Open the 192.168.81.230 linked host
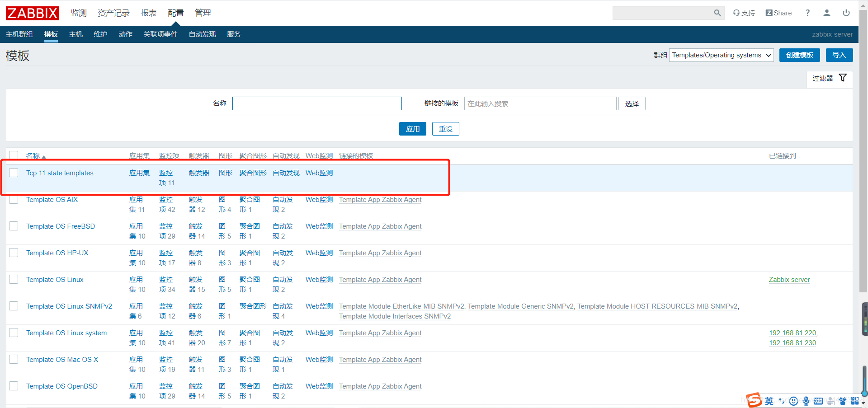The width and height of the screenshot is (868, 408). [793, 343]
